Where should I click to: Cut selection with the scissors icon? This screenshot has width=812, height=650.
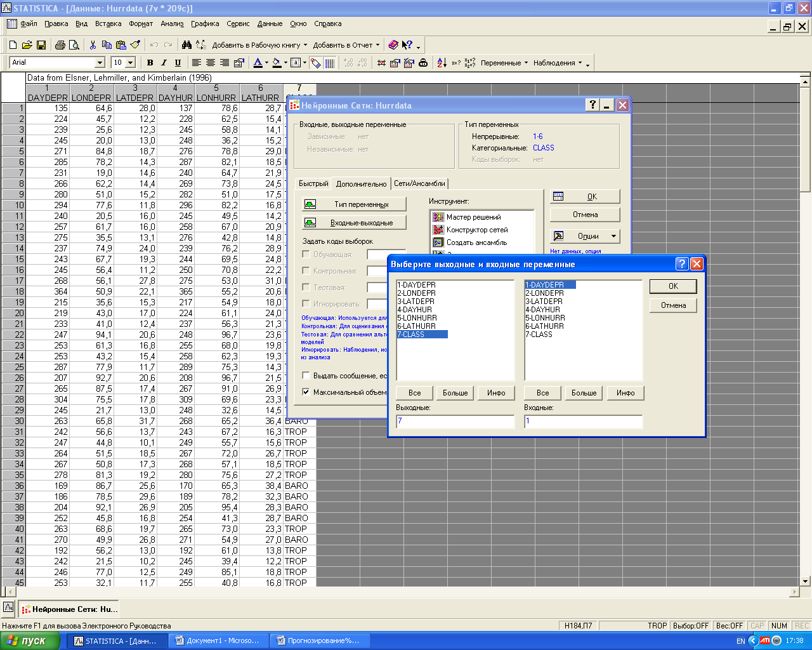[x=93, y=45]
